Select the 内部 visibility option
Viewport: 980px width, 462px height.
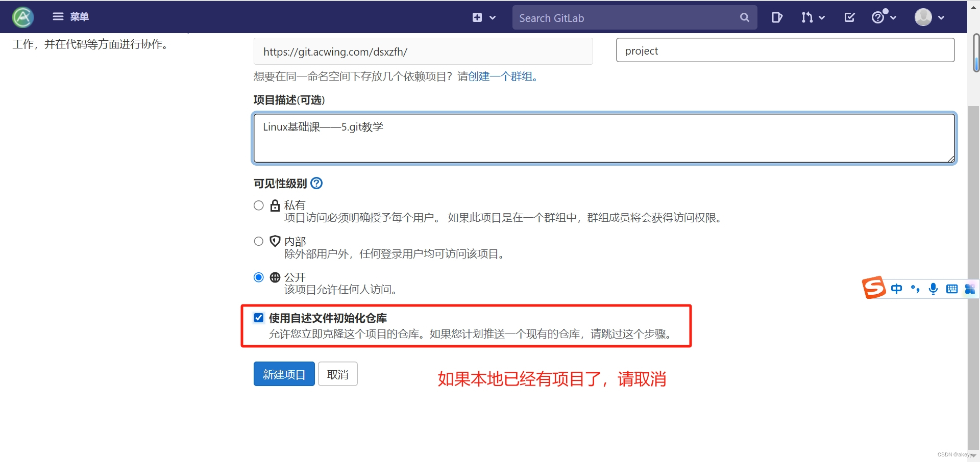coord(258,241)
